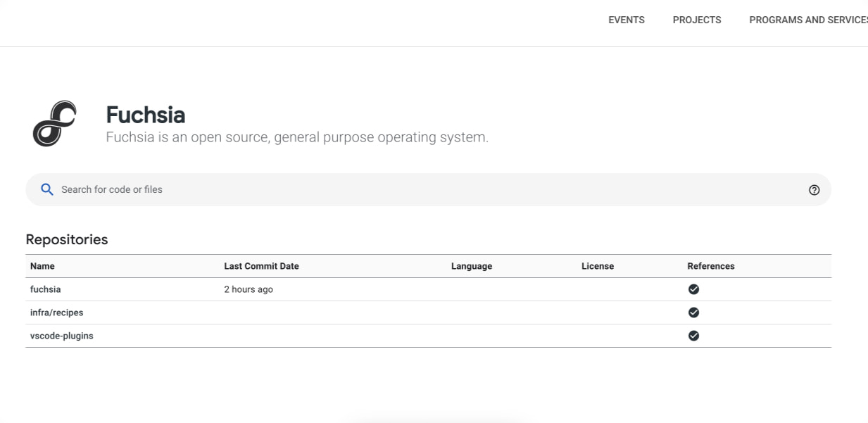Click the License column header

pyautogui.click(x=598, y=266)
